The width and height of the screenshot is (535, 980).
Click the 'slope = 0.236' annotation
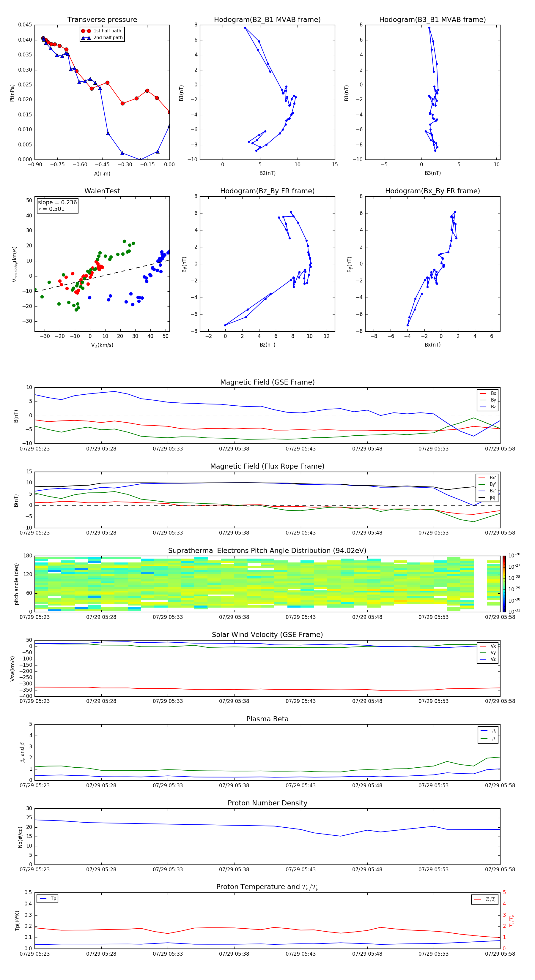(57, 203)
